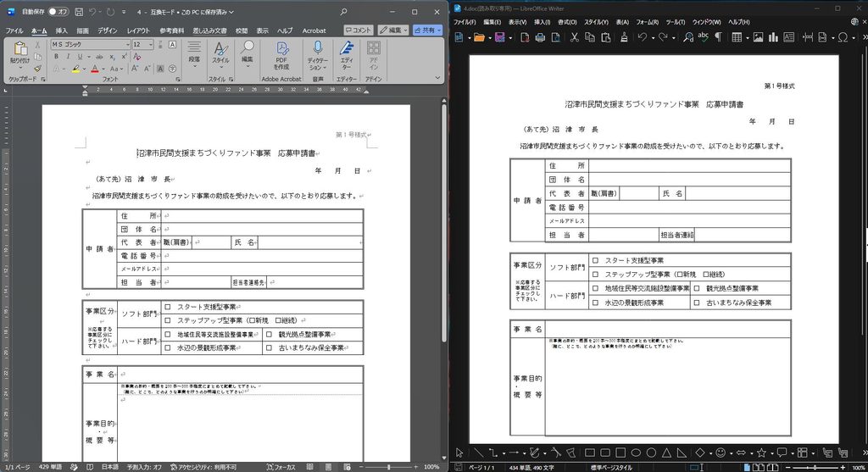
Task: Open font color dropdown arrow in Word
Action: [x=103, y=69]
